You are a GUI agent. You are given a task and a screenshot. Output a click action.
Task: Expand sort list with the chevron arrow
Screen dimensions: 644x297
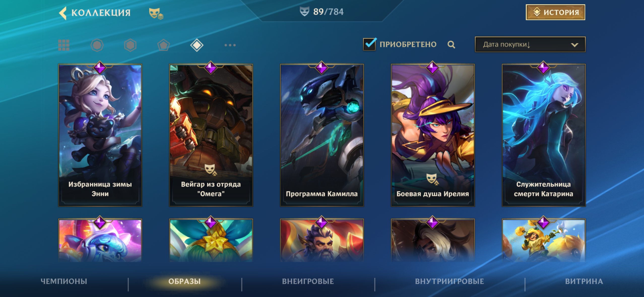pyautogui.click(x=574, y=45)
